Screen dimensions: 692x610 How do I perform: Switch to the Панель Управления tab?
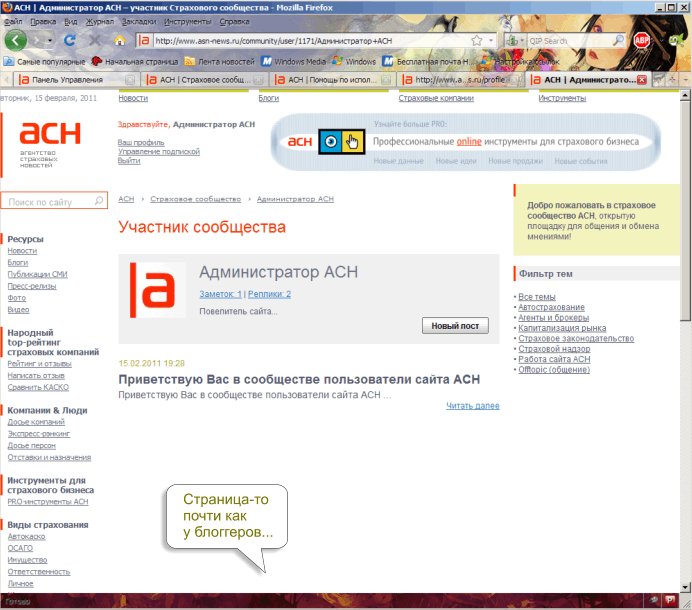pos(67,79)
